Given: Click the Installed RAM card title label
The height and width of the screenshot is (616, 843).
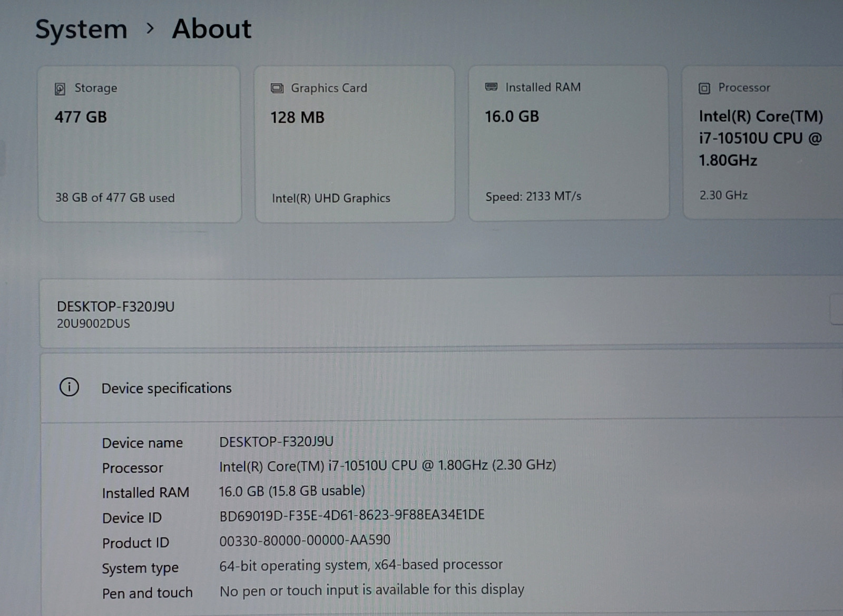Looking at the screenshot, I should coord(543,87).
